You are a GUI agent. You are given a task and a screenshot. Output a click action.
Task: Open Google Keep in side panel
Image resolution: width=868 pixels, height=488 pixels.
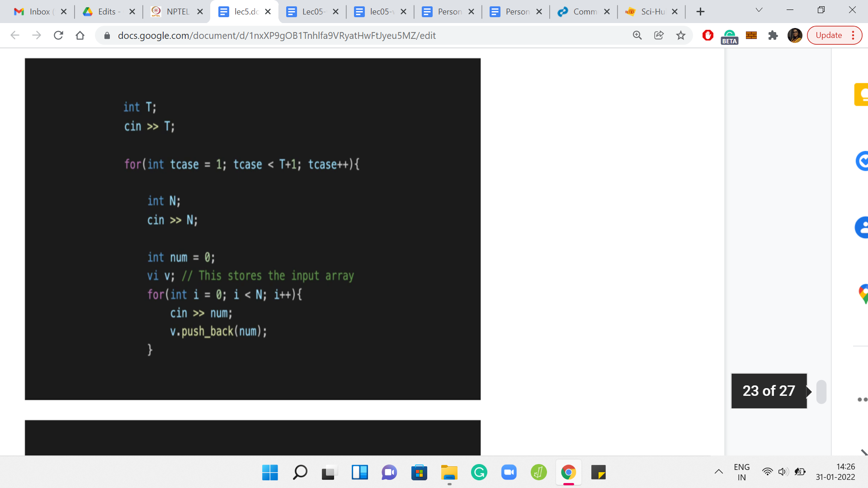861,94
